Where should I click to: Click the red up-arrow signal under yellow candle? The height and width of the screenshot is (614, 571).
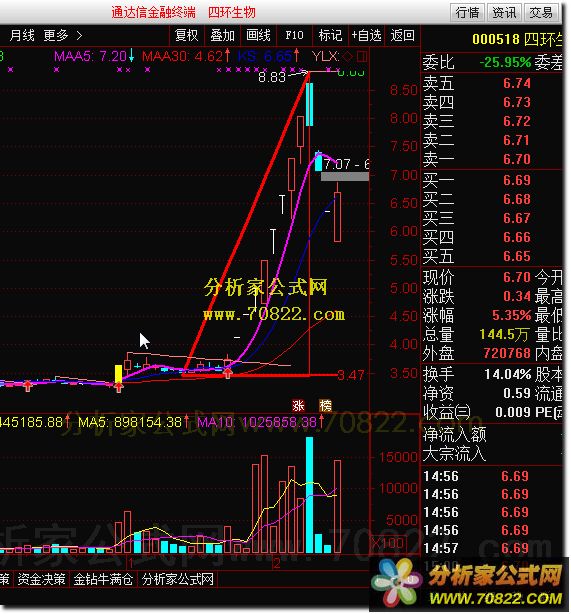coord(119,387)
